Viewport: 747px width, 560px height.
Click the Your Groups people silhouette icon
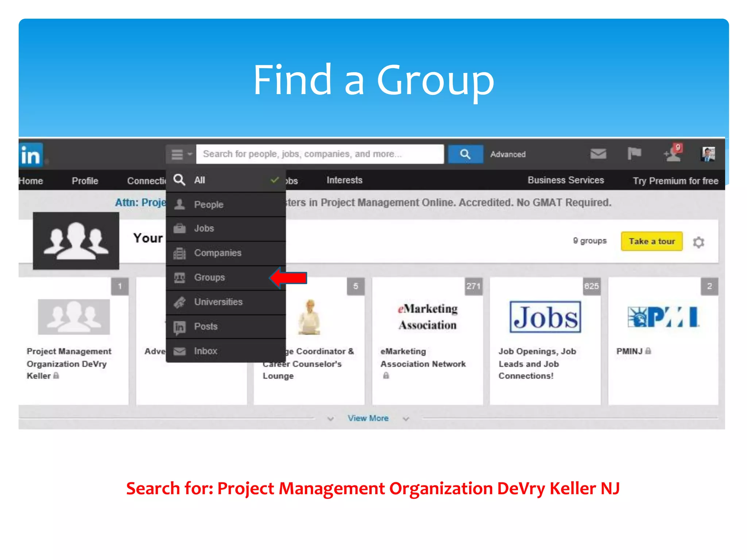tap(76, 241)
